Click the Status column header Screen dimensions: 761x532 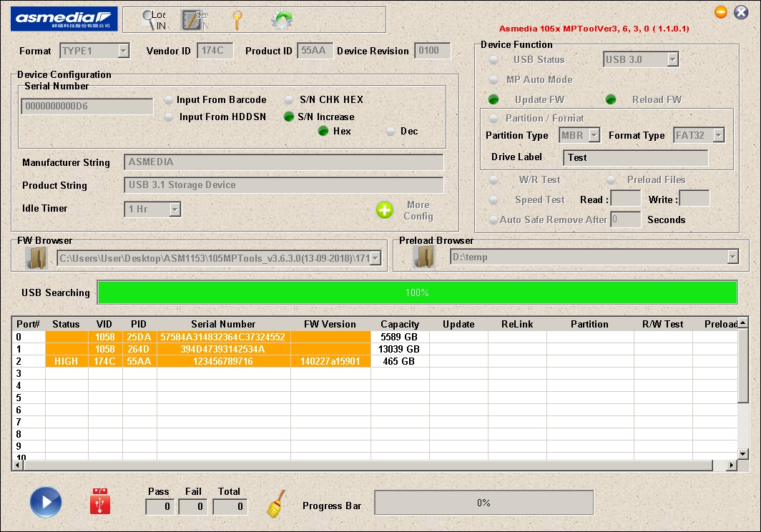click(x=66, y=324)
